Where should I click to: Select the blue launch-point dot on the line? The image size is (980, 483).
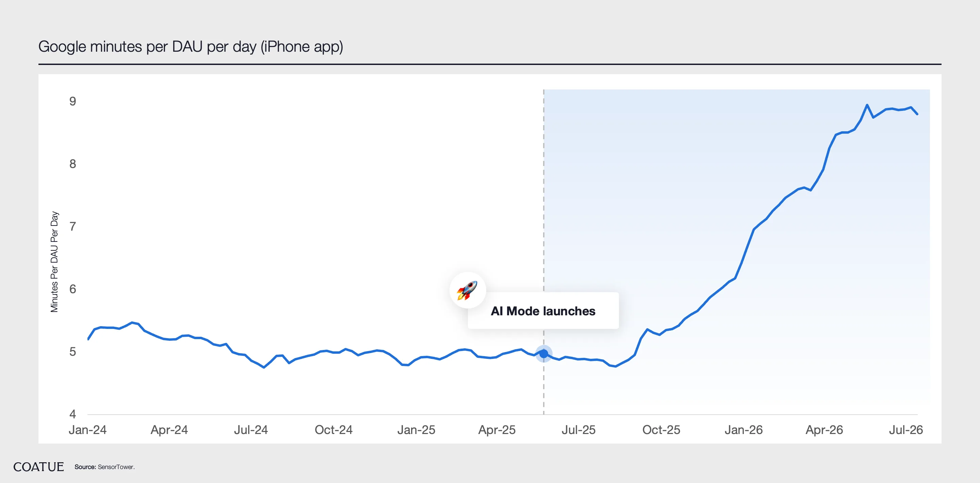coord(544,354)
